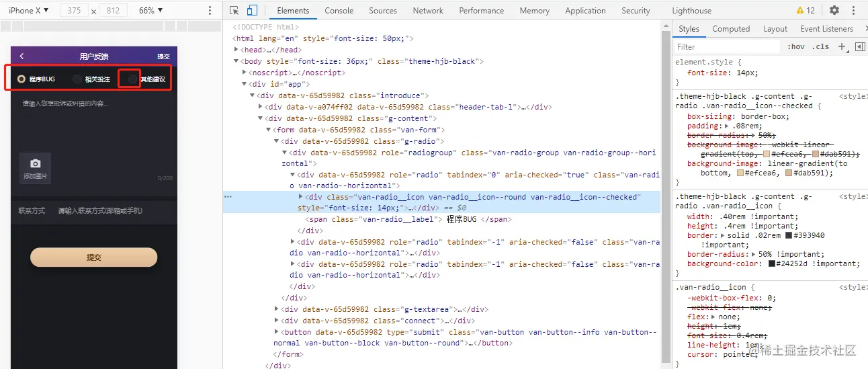Expand the header-tab-l div node
This screenshot has width=868, height=369.
click(x=261, y=107)
